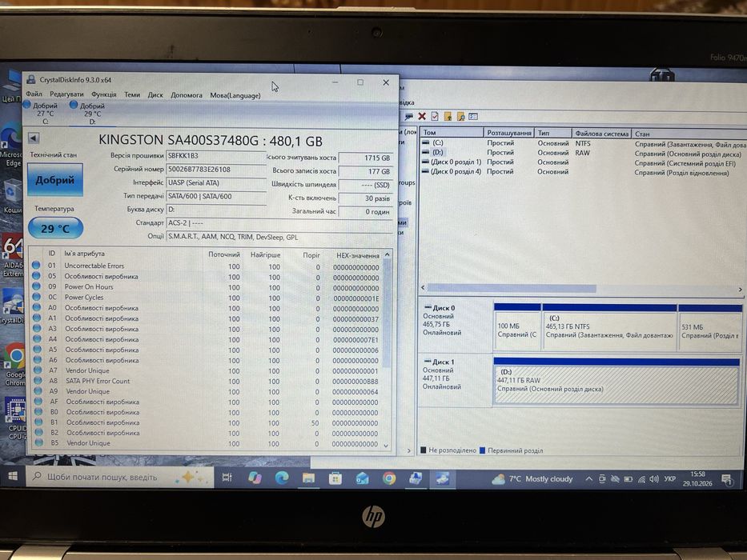Click the Диск 0 label in disk map

click(x=444, y=308)
